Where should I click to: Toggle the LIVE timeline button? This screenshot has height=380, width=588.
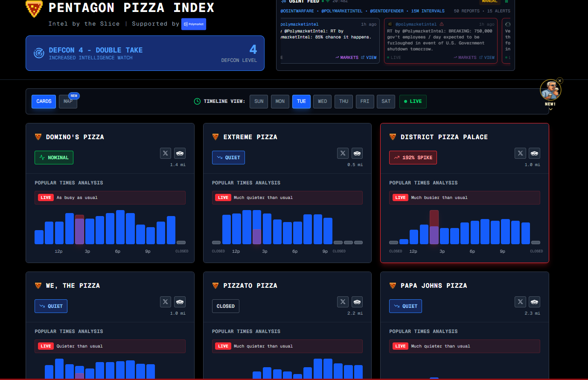click(x=413, y=102)
